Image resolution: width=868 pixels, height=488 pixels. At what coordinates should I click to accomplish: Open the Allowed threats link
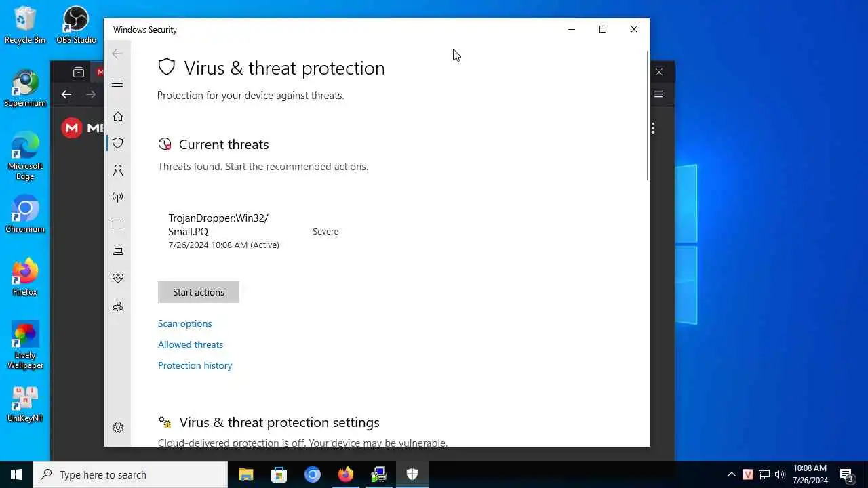[191, 344]
